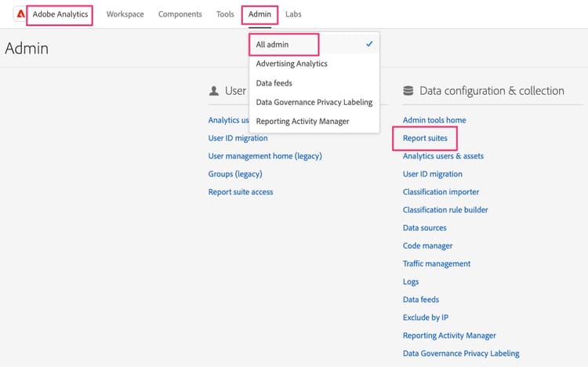Open Report suite access link
The height and width of the screenshot is (367, 588).
pyautogui.click(x=241, y=192)
